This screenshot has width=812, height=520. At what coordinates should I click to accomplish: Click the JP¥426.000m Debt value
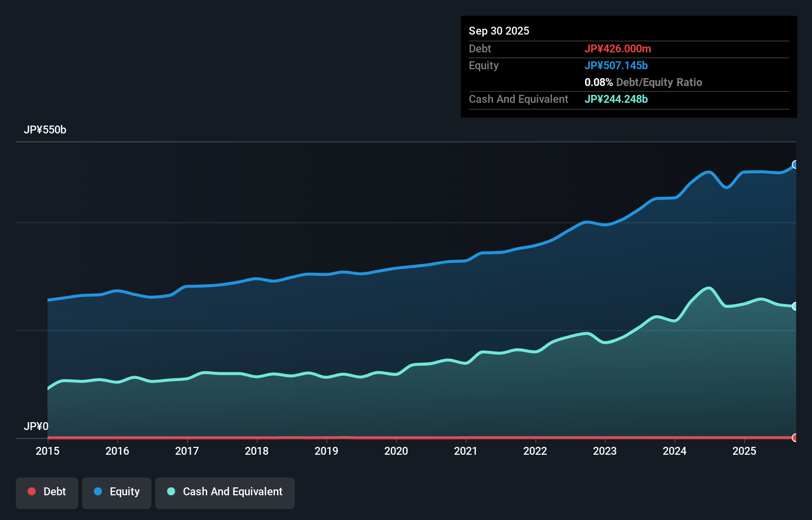(618, 48)
